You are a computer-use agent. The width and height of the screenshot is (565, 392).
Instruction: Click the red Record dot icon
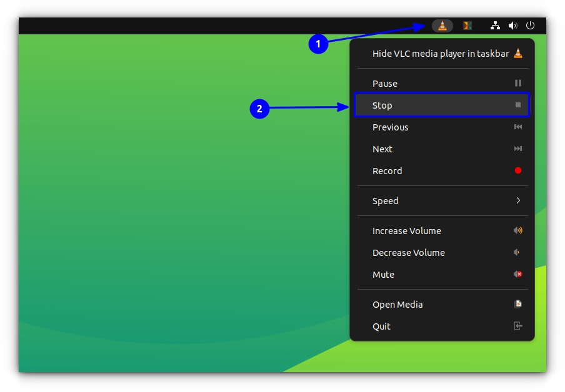pyautogui.click(x=517, y=170)
